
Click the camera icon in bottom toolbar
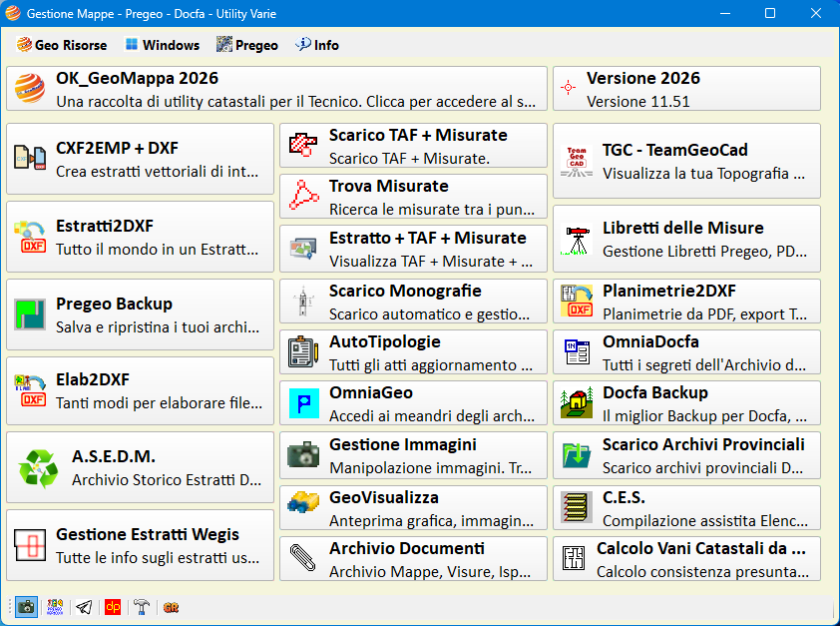tap(26, 607)
